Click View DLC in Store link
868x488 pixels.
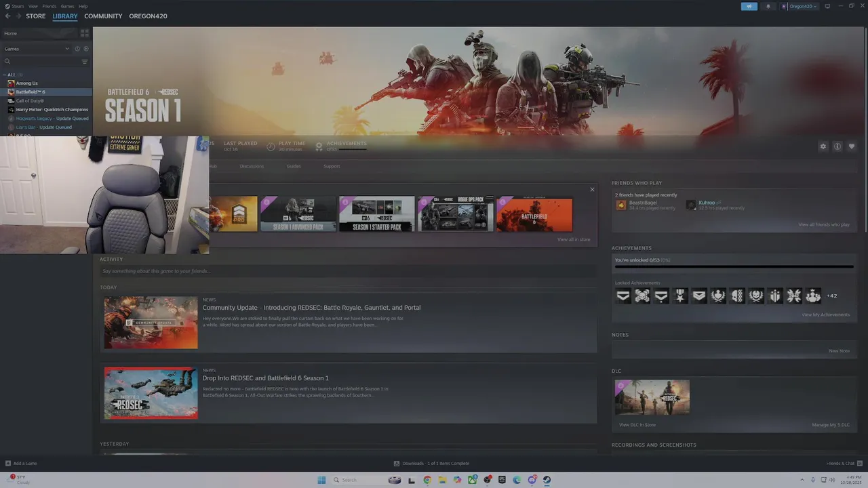[637, 425]
